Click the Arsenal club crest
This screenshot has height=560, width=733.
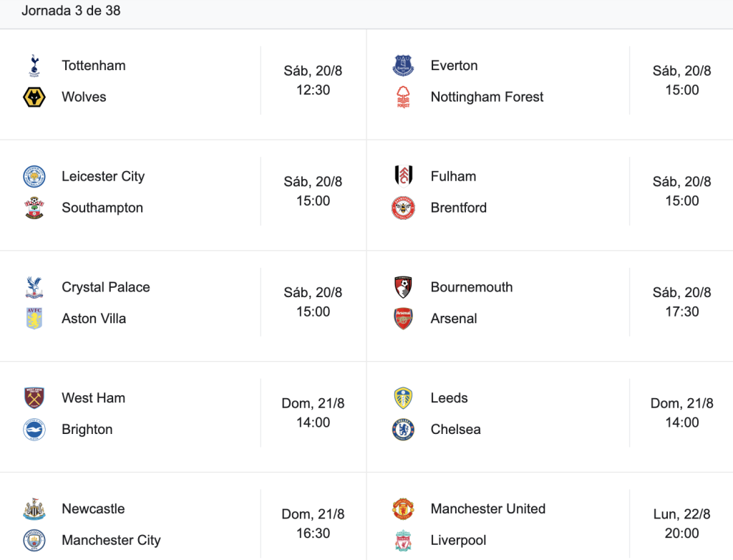pyautogui.click(x=403, y=319)
